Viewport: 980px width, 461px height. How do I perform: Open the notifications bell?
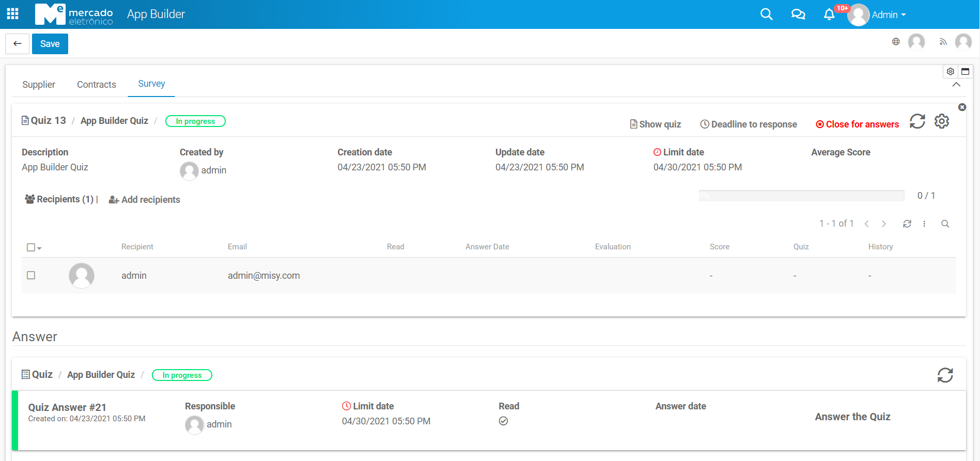click(829, 14)
